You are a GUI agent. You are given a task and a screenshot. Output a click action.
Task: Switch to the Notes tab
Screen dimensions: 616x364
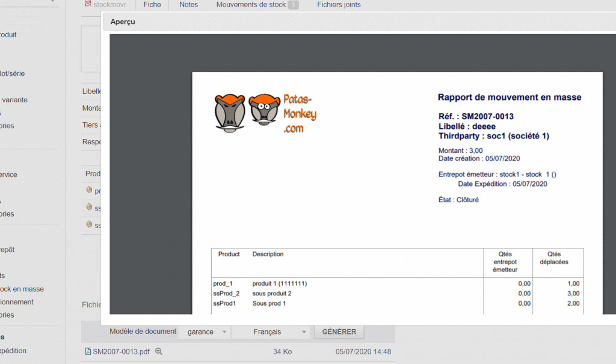coord(188,5)
